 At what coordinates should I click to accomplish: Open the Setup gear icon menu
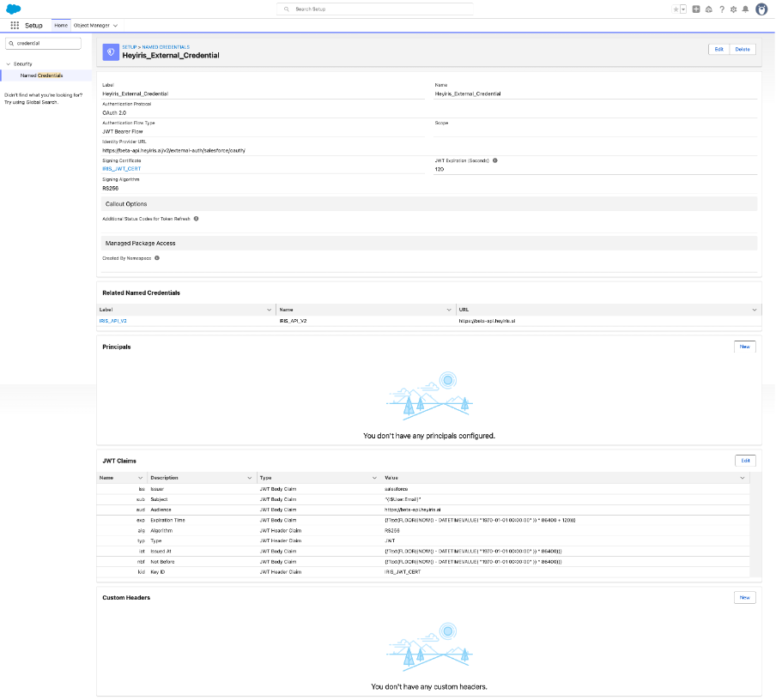click(x=733, y=9)
